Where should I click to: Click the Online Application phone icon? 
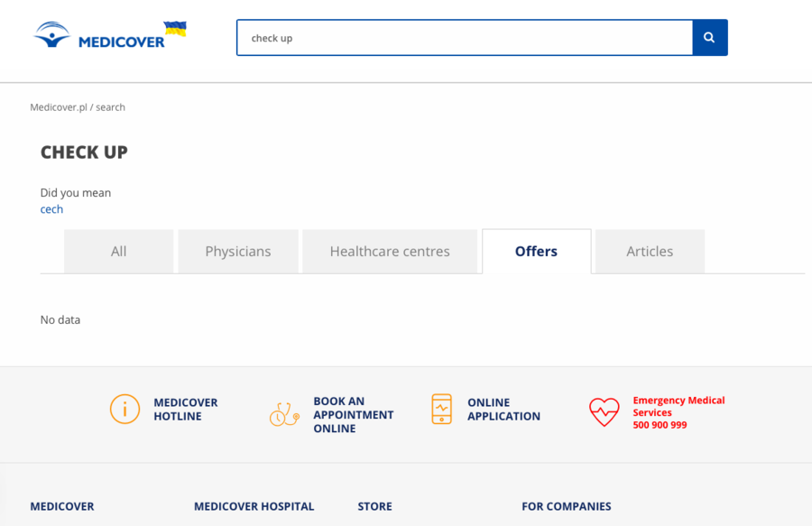(x=442, y=409)
